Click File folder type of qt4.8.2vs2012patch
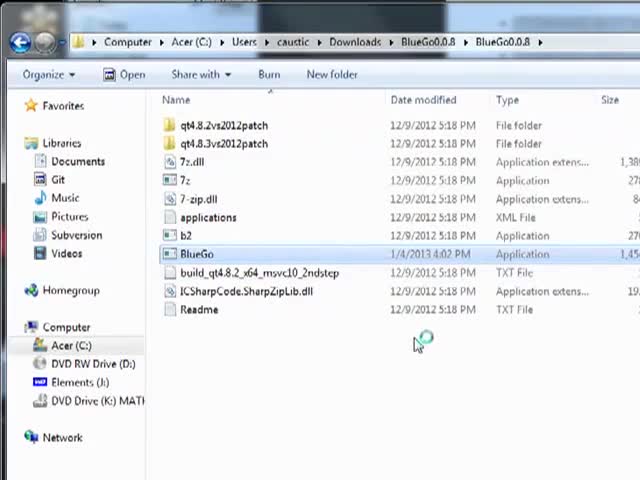 [518, 125]
